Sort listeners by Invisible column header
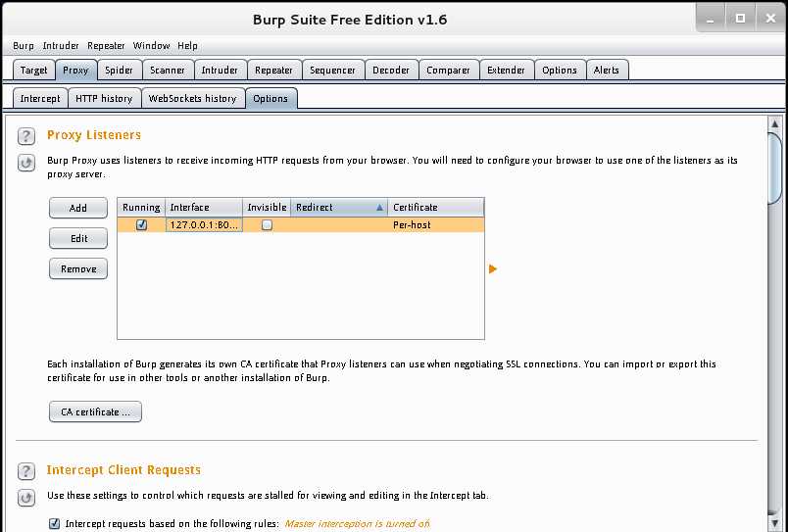788x532 pixels. pyautogui.click(x=267, y=208)
